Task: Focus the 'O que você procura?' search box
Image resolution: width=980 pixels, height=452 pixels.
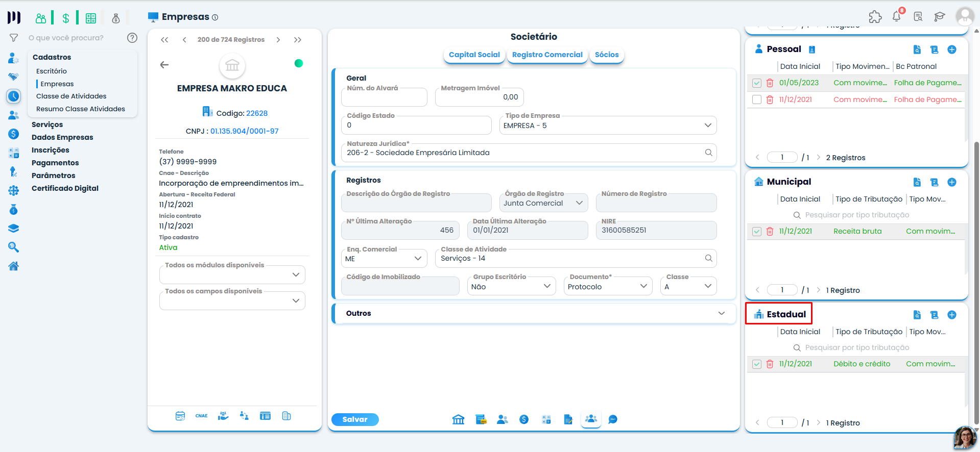Action: (66, 38)
